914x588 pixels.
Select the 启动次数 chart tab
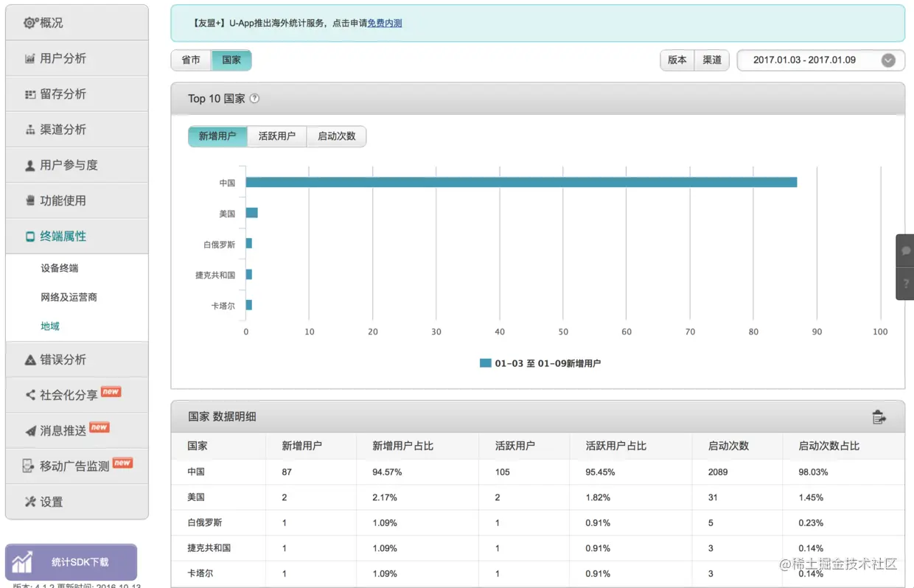tap(337, 136)
